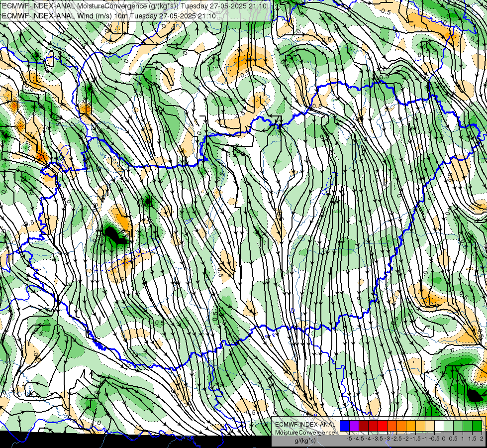Click the 'g/(kg*s)' unit label in legend
The width and height of the screenshot is (487, 448).
[305, 441]
